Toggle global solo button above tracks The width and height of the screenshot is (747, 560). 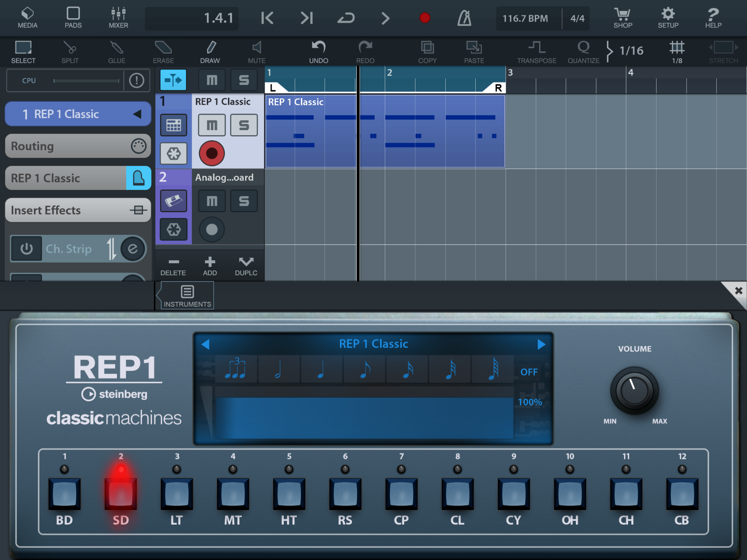pos(244,80)
